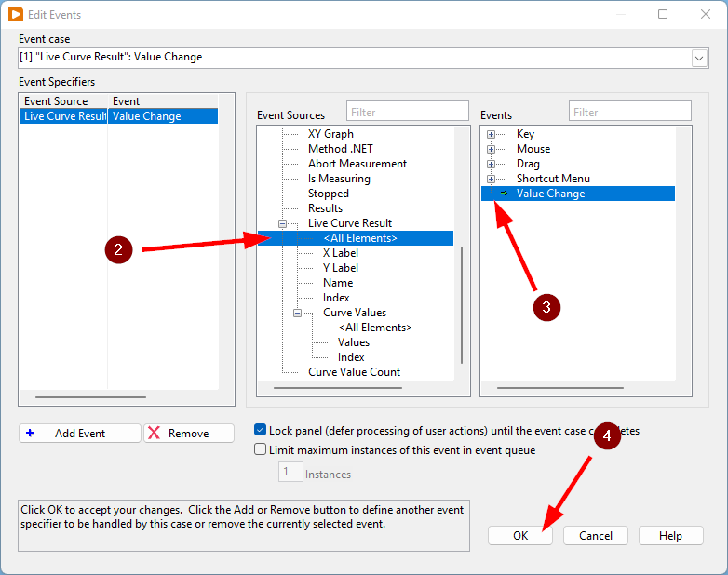
Task: Collapse the Live Curve Result node
Action: click(282, 223)
